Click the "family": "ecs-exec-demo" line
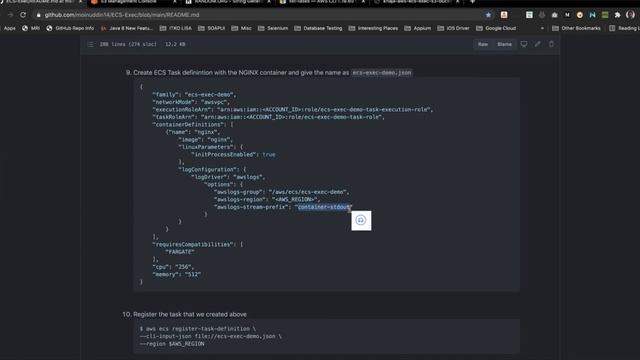The height and width of the screenshot is (360, 640). (194, 94)
